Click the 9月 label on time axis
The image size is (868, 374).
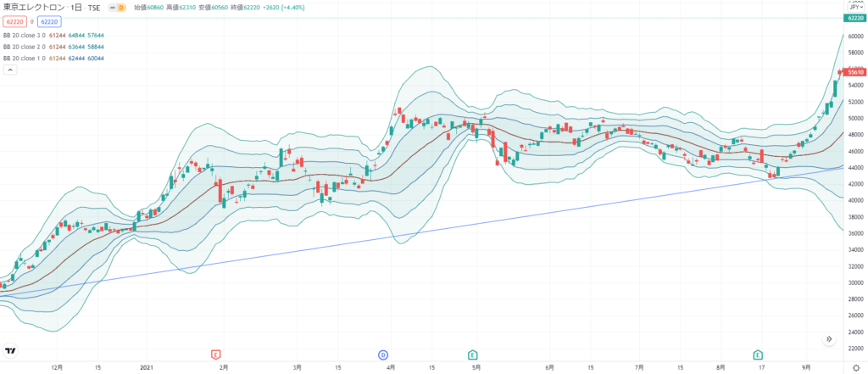point(807,367)
